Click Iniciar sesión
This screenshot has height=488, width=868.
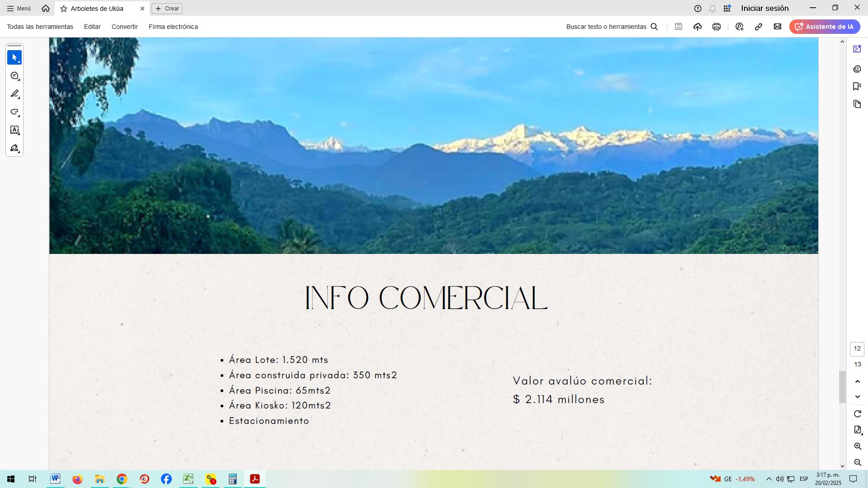765,9
